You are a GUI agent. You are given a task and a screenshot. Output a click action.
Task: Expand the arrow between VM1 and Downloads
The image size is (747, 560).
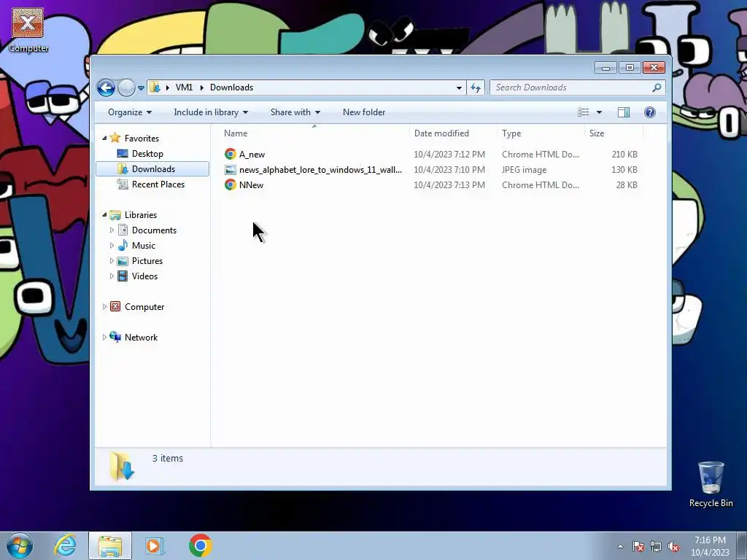click(x=201, y=87)
